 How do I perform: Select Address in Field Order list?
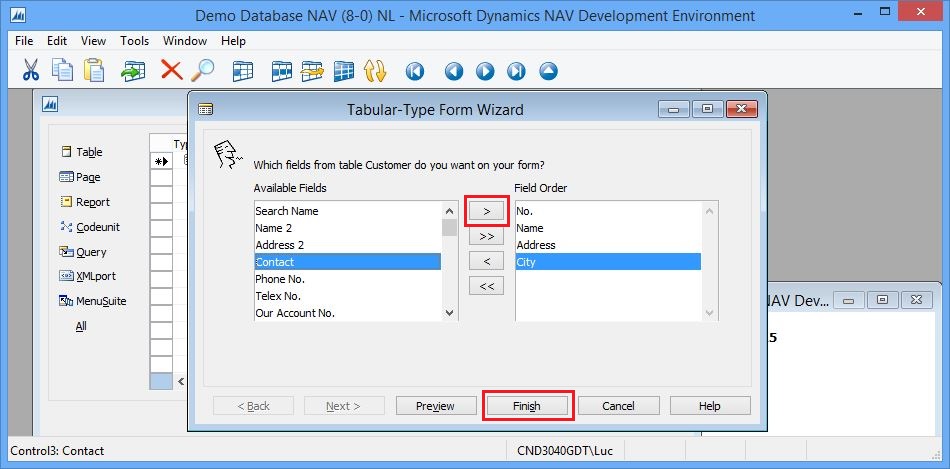tap(608, 245)
